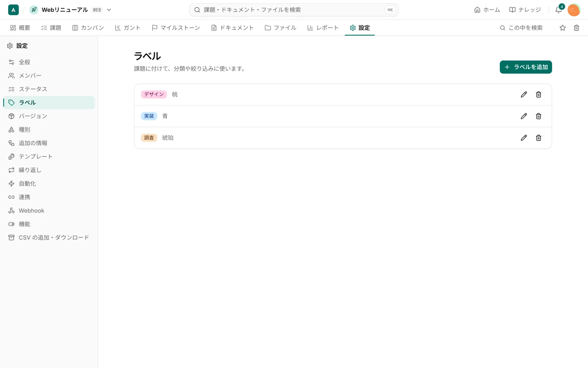
Task: Expand the Webリニューアル project switcher chevron
Action: click(109, 10)
